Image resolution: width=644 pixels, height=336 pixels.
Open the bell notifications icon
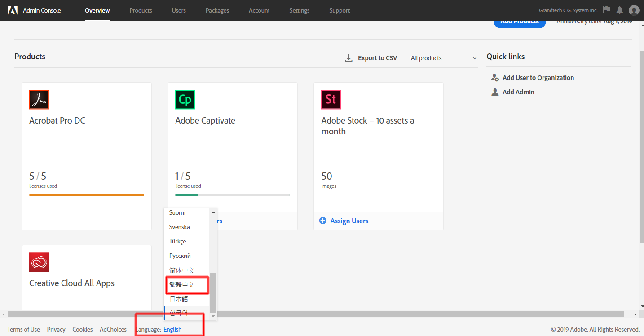(x=620, y=10)
